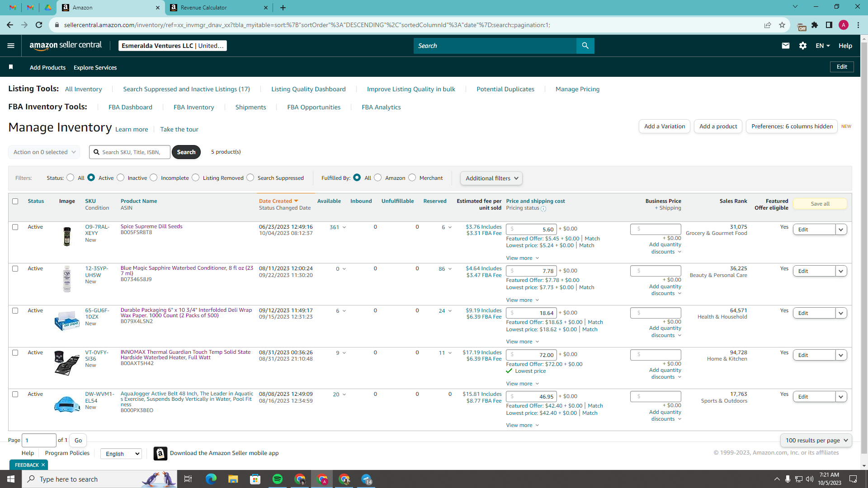
Task: Open the messages envelope icon
Action: 785,46
